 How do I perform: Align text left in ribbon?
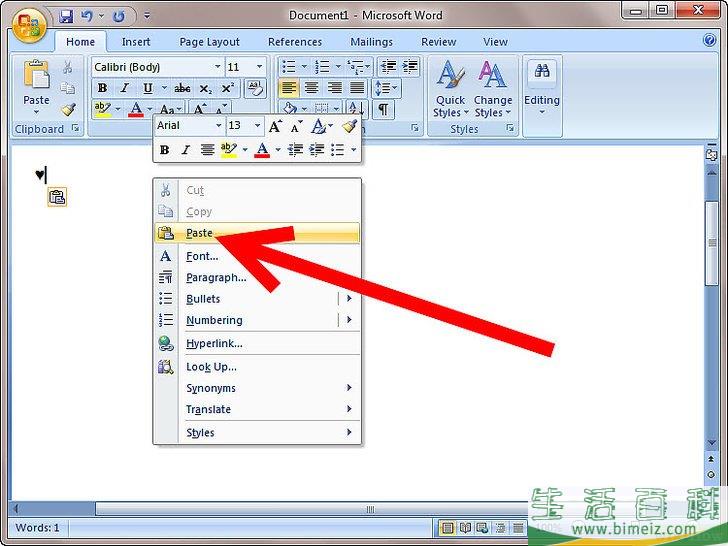[288, 87]
